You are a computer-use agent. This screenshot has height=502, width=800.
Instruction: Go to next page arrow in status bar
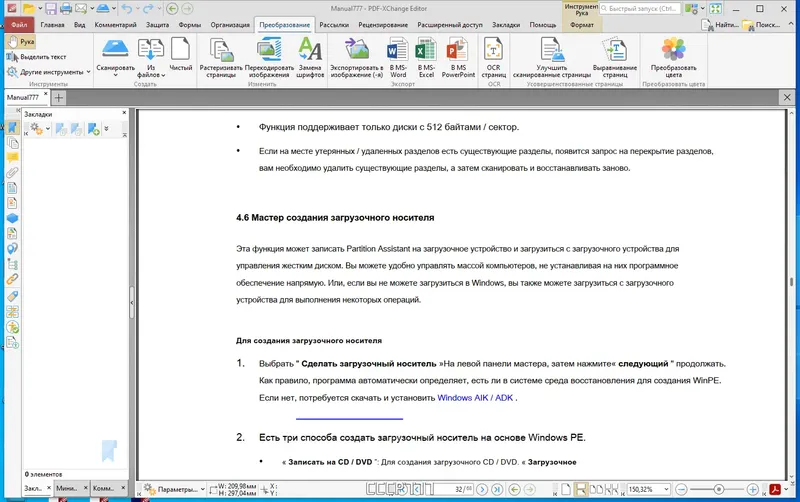tap(482, 489)
